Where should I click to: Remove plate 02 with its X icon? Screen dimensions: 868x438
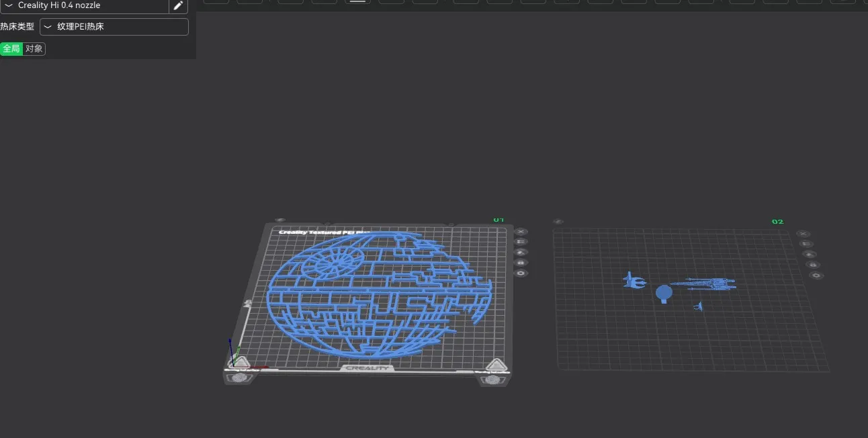click(x=804, y=234)
